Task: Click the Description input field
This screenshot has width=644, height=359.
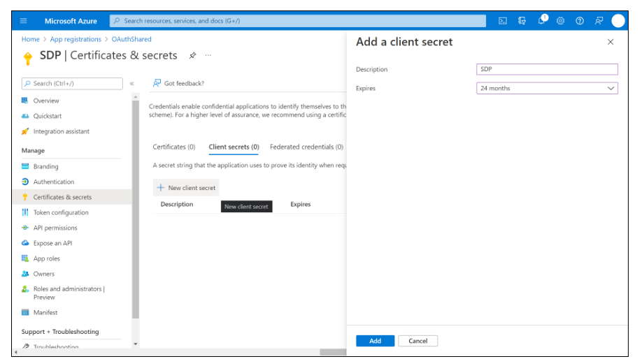Action: [547, 69]
